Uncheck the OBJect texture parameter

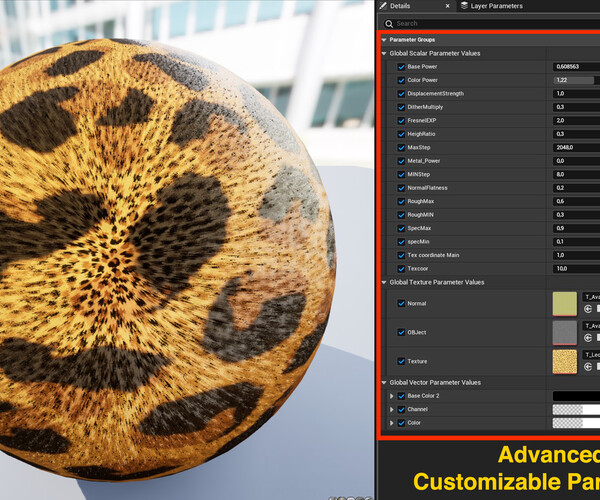coord(401,332)
